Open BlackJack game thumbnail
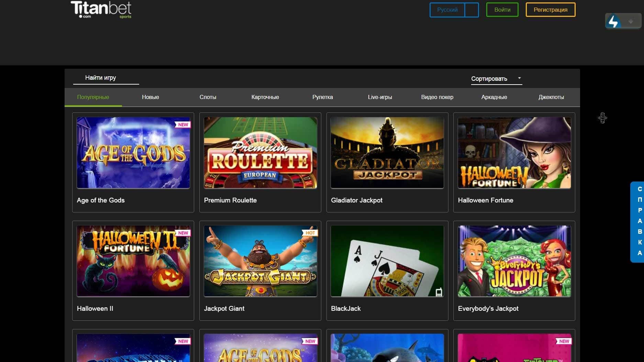This screenshot has width=644, height=362. [387, 261]
